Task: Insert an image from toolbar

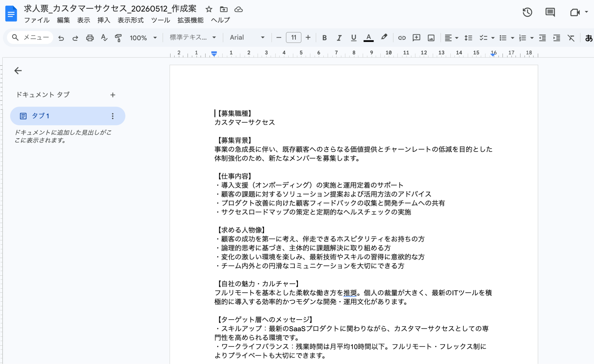Action: [x=431, y=38]
